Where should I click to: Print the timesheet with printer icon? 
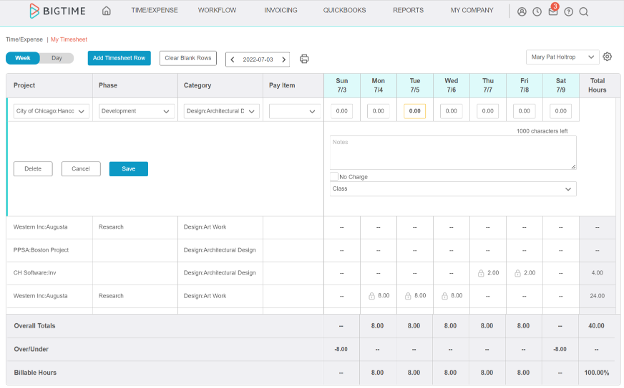click(304, 59)
